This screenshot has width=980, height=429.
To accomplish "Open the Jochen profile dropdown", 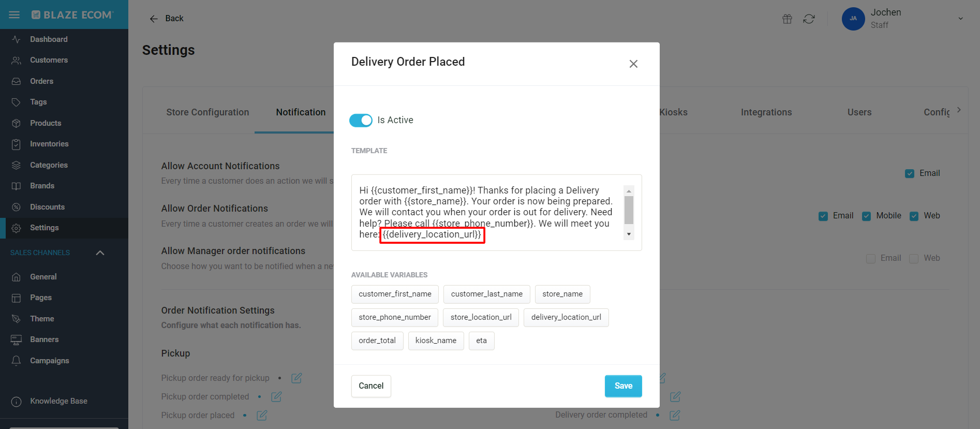I will 961,18.
